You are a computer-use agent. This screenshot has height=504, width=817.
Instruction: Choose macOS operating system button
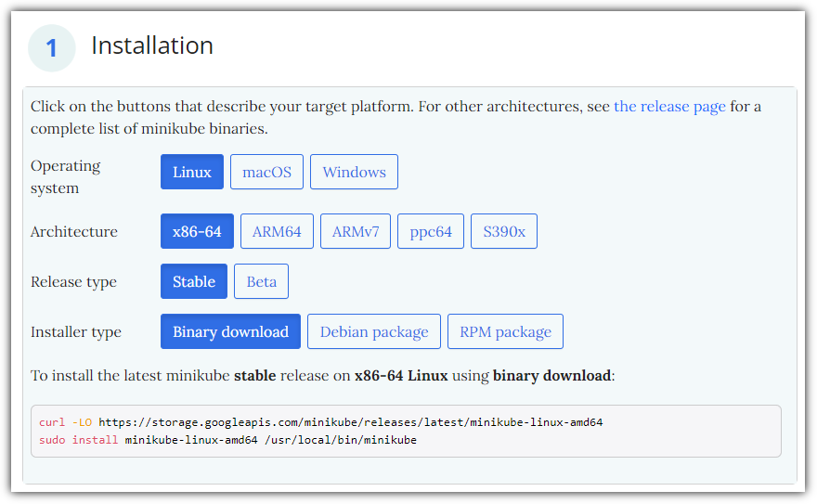click(x=266, y=172)
